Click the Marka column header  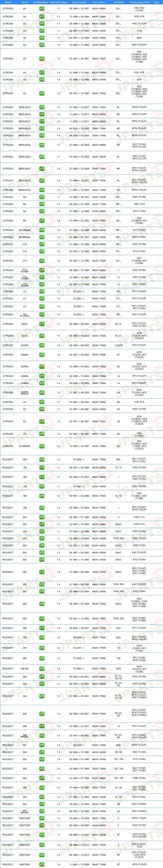click(x=8, y=2)
